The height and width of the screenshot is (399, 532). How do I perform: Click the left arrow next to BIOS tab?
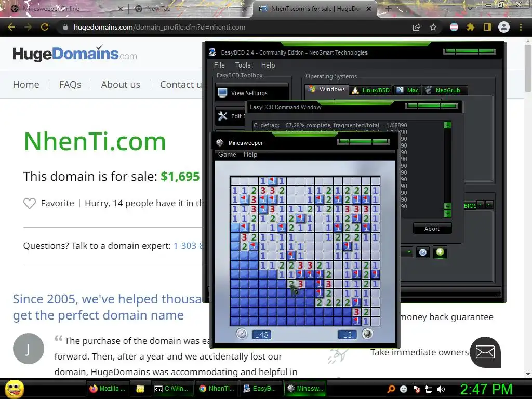point(481,205)
